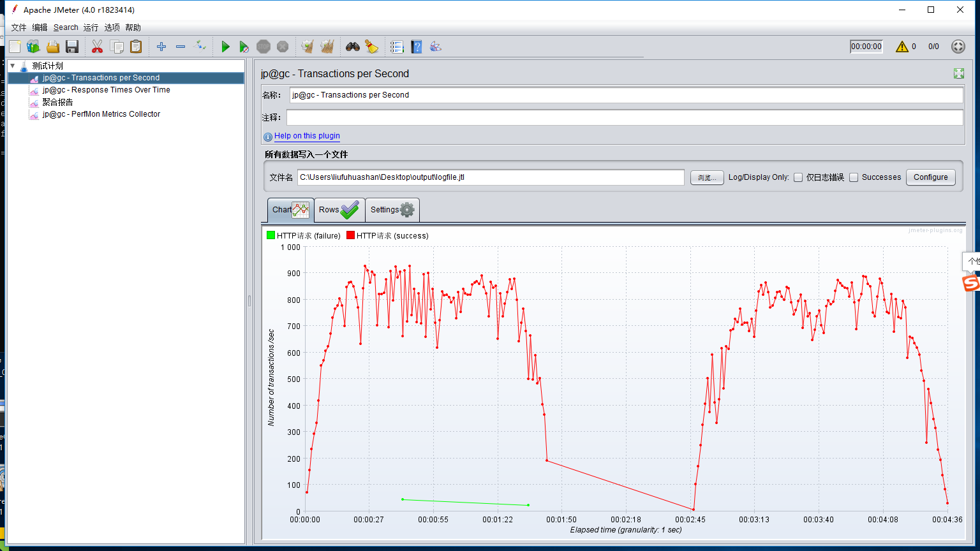Viewport: 980px width, 551px height.
Task: Click red HTTP请求 (success) legend swatch
Action: 350,235
